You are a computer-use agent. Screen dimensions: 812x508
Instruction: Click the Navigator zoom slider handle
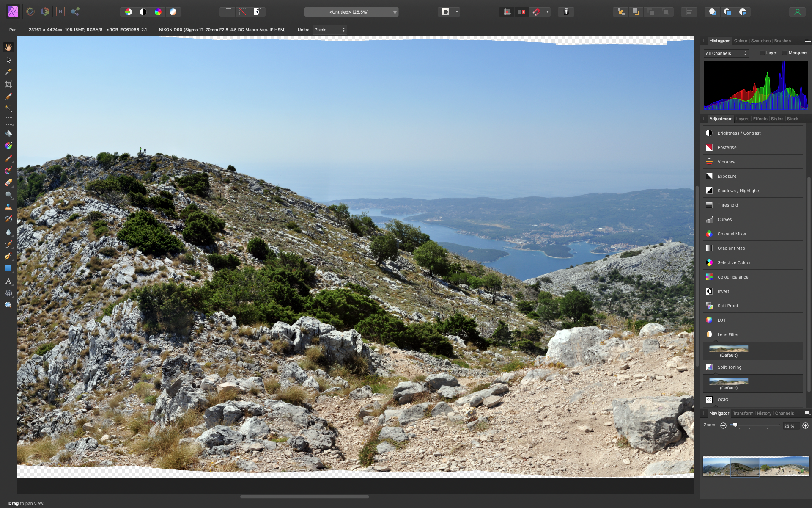(735, 425)
